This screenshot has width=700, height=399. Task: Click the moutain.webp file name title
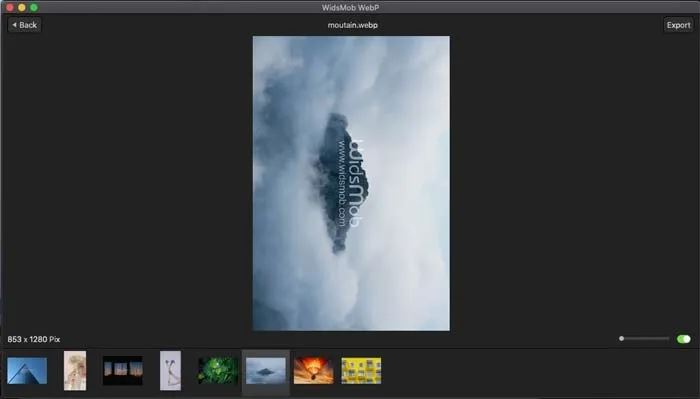click(x=353, y=25)
